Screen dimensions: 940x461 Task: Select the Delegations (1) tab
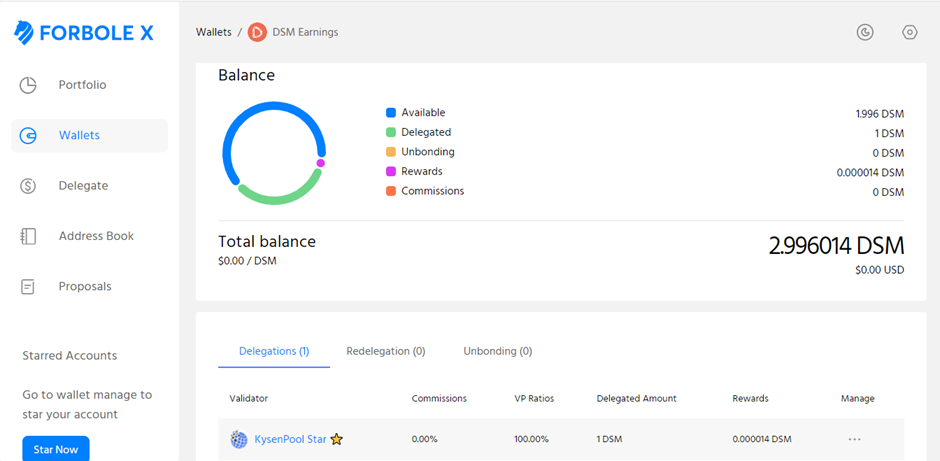pyautogui.click(x=274, y=351)
